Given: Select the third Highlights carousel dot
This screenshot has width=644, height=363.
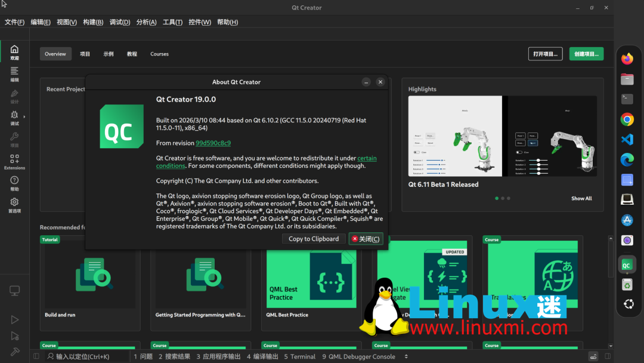Looking at the screenshot, I should tap(509, 198).
